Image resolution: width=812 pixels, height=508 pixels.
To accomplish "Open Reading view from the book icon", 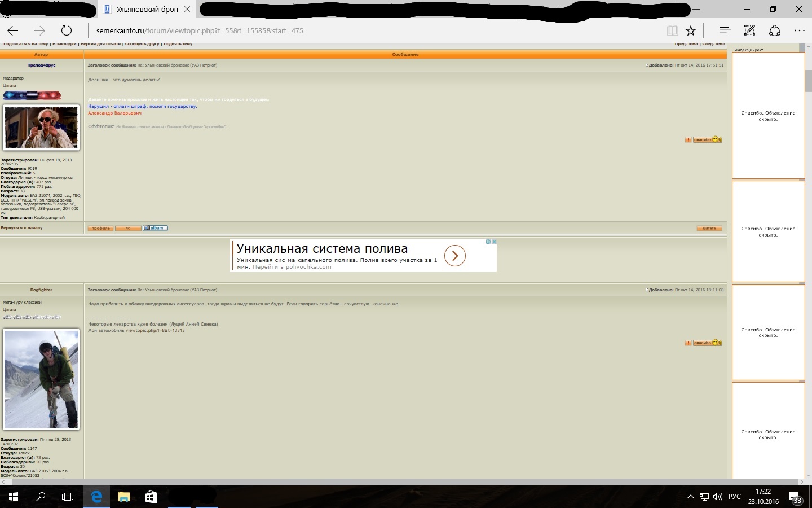I will pos(672,30).
